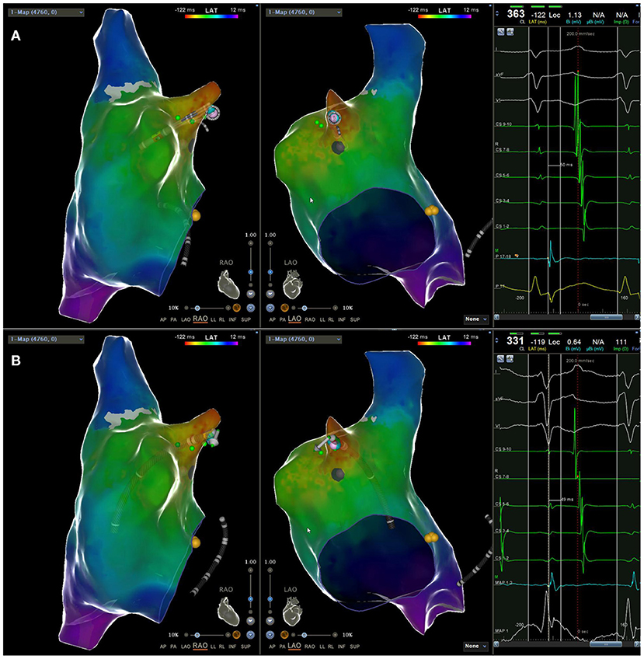Click the horizontal scrollbar thumb under panel A ECG

(606, 318)
